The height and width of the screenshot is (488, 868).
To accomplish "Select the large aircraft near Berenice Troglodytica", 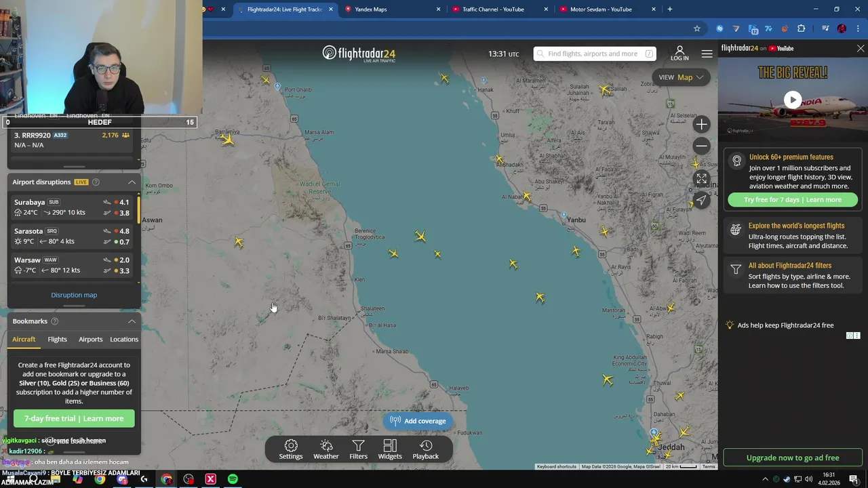I will [420, 236].
